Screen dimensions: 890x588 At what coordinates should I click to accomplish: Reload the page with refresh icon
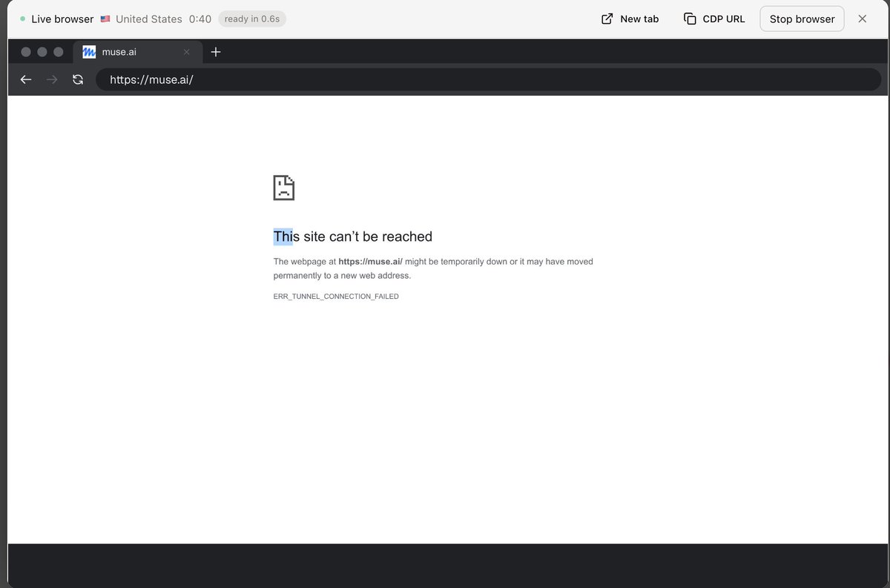(78, 79)
